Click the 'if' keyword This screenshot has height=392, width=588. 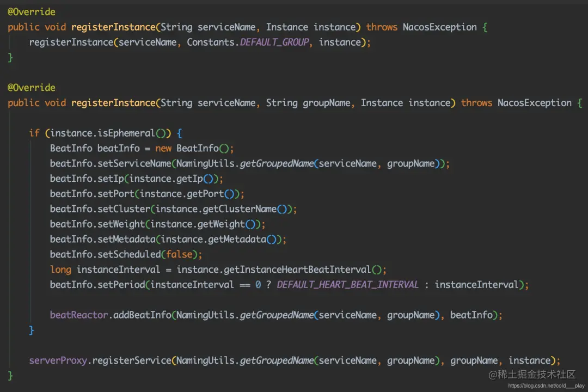[34, 133]
